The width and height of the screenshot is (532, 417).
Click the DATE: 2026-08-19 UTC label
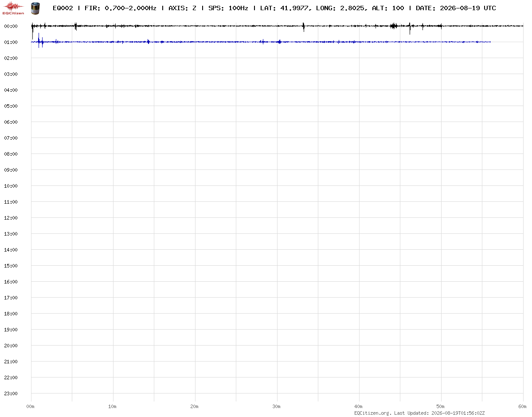pyautogui.click(x=456, y=8)
